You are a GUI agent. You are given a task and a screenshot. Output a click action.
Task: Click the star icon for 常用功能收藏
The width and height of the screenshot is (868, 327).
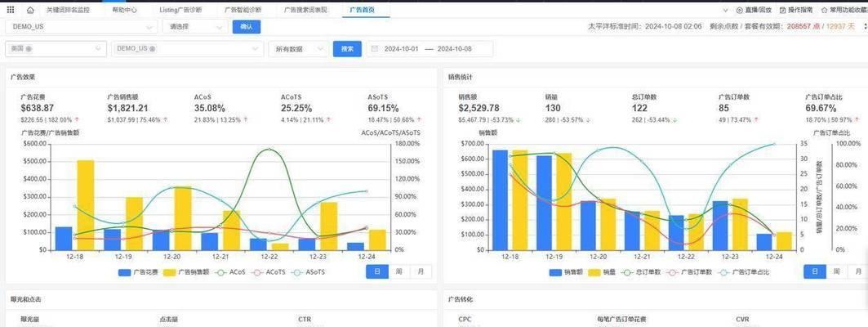pos(824,10)
